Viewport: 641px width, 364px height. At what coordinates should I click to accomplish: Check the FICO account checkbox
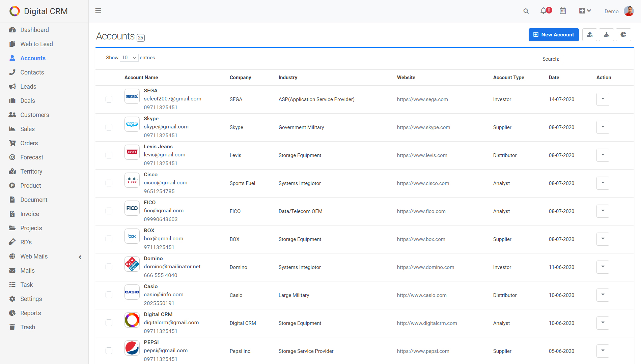[109, 211]
